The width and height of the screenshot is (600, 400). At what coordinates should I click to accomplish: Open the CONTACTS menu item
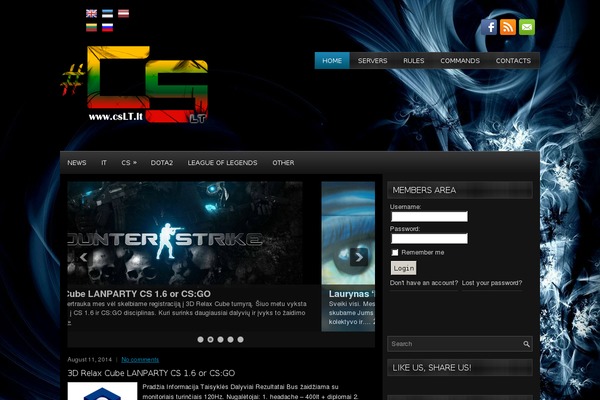pyautogui.click(x=513, y=60)
